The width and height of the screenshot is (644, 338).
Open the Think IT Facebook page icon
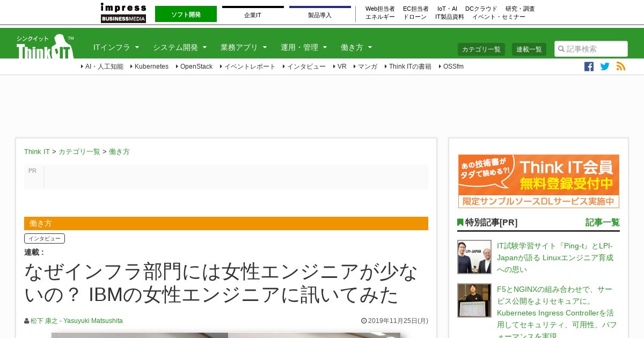coord(589,67)
